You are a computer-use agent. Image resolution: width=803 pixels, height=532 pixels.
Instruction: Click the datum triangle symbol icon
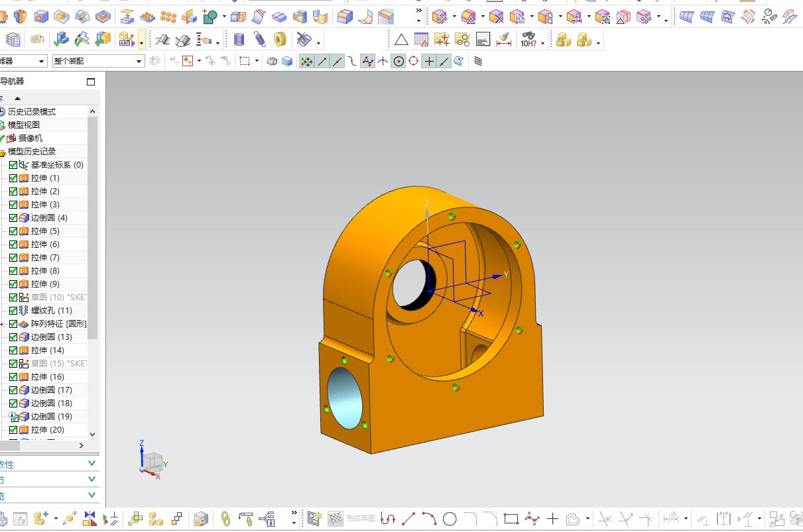(x=401, y=40)
